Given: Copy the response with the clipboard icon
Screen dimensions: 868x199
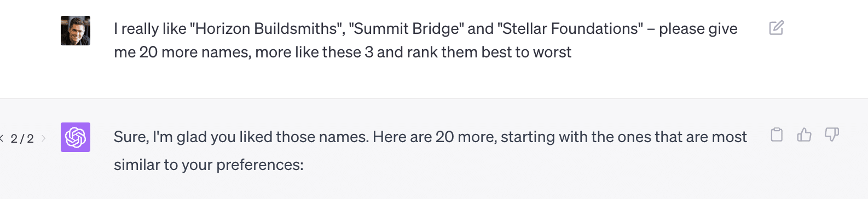Looking at the screenshot, I should tap(777, 134).
